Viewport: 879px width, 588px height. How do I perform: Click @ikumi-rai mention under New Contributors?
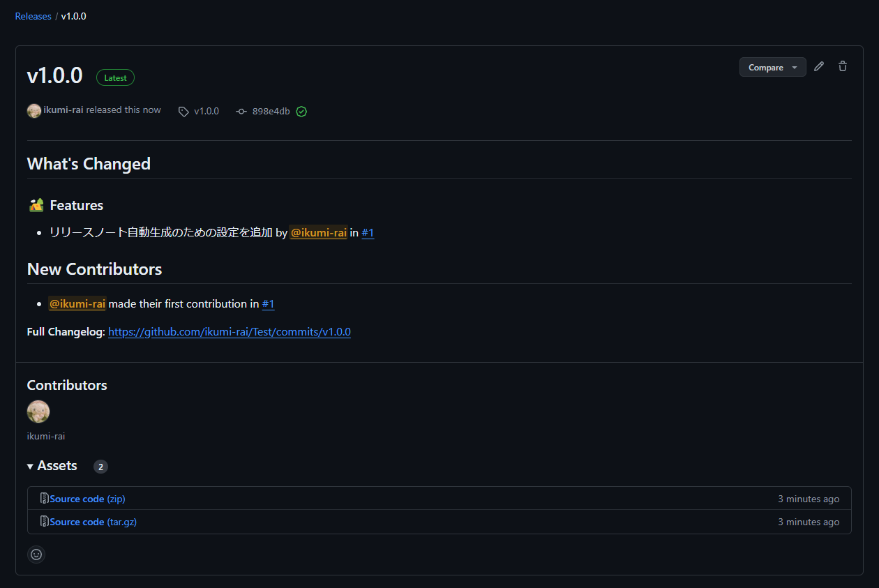(x=77, y=304)
